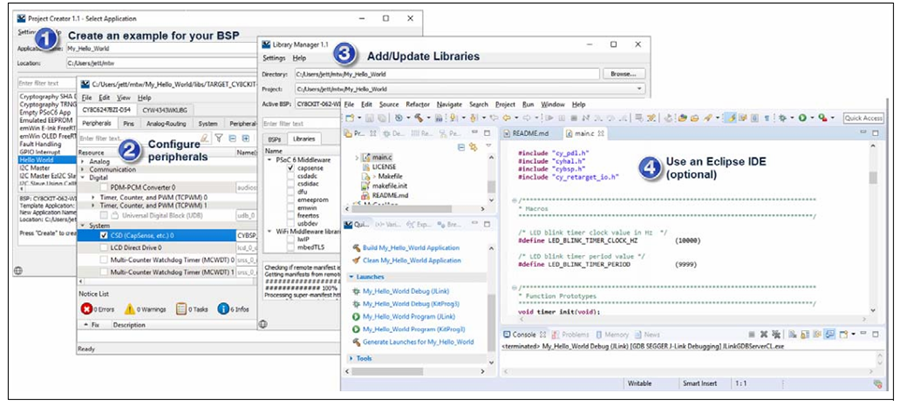Click the Warnings icon in Notice List
The width and height of the screenshot is (900, 406).
tap(130, 309)
